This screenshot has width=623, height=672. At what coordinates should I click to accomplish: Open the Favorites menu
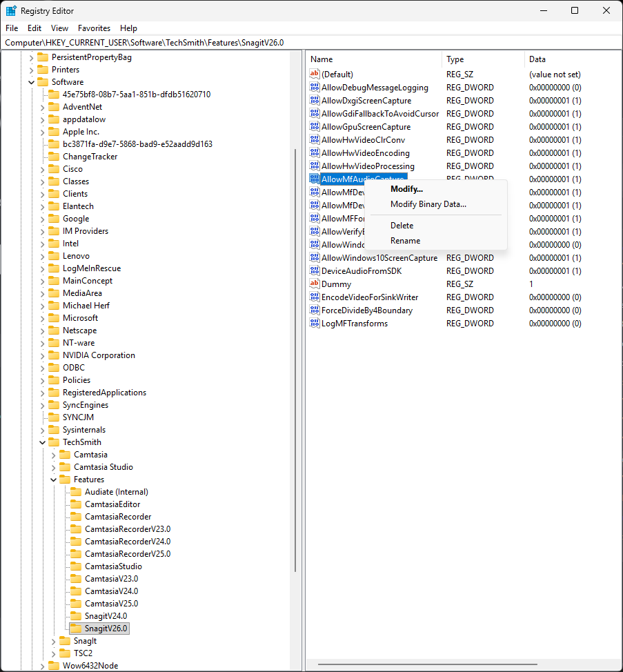tap(94, 28)
